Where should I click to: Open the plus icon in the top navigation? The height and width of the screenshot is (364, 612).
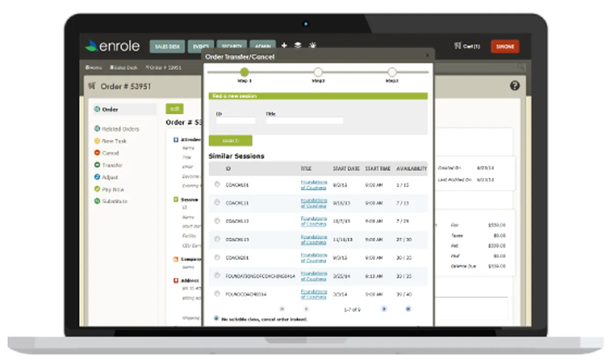pyautogui.click(x=285, y=45)
